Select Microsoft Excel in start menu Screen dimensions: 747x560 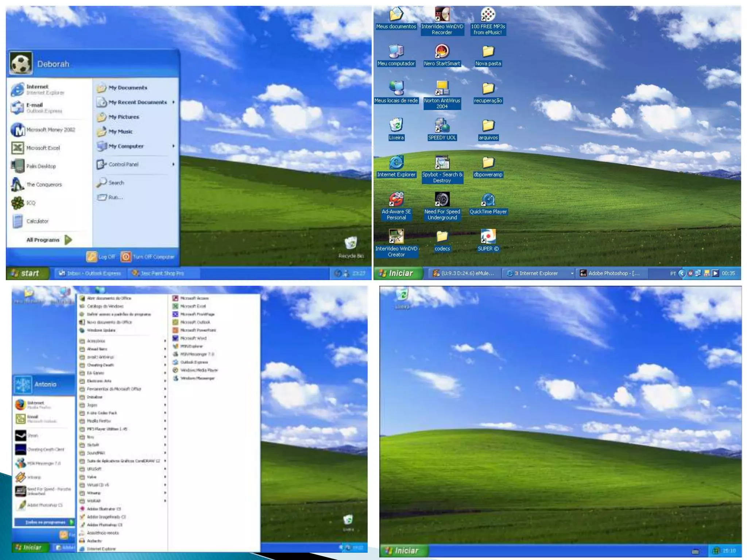(x=43, y=148)
